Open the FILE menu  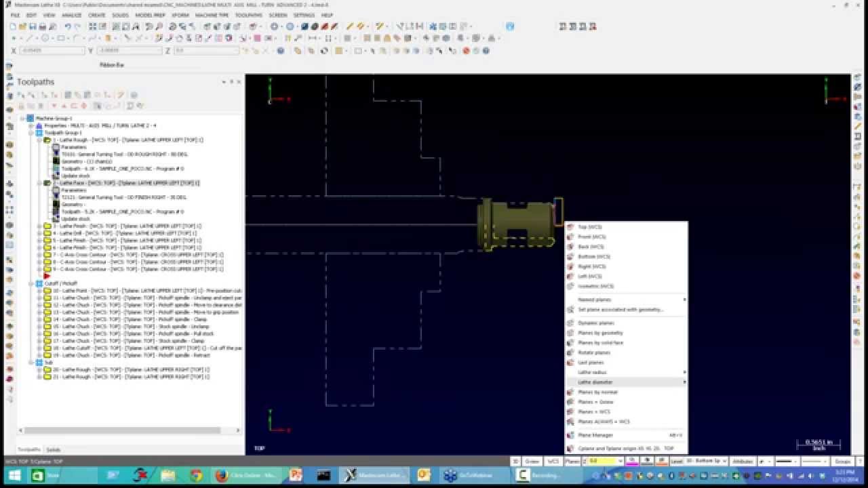click(15, 15)
